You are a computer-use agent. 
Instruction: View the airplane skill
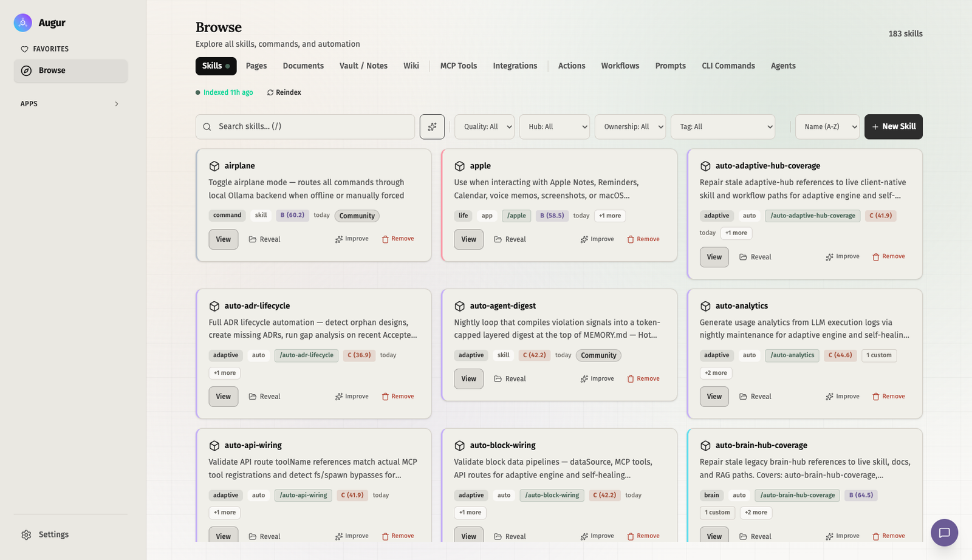coord(224,239)
